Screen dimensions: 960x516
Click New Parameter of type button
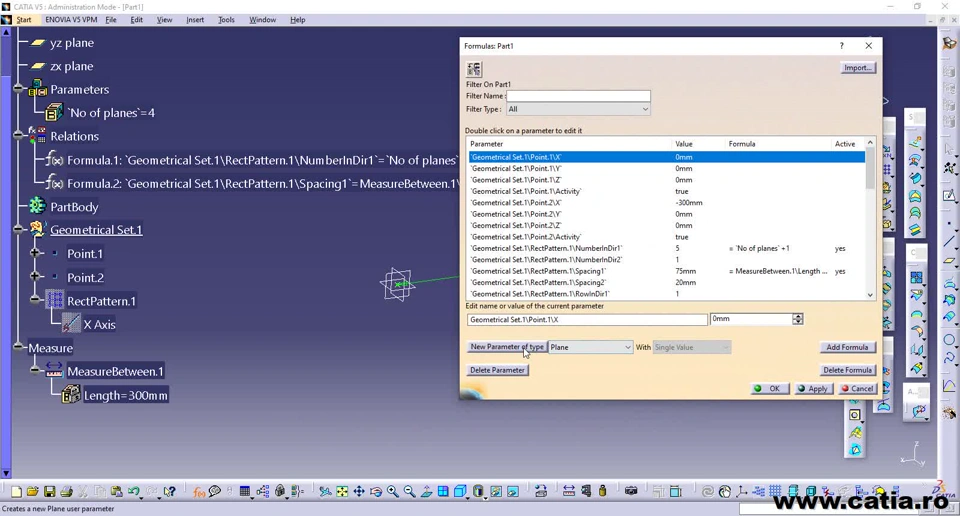(x=506, y=347)
